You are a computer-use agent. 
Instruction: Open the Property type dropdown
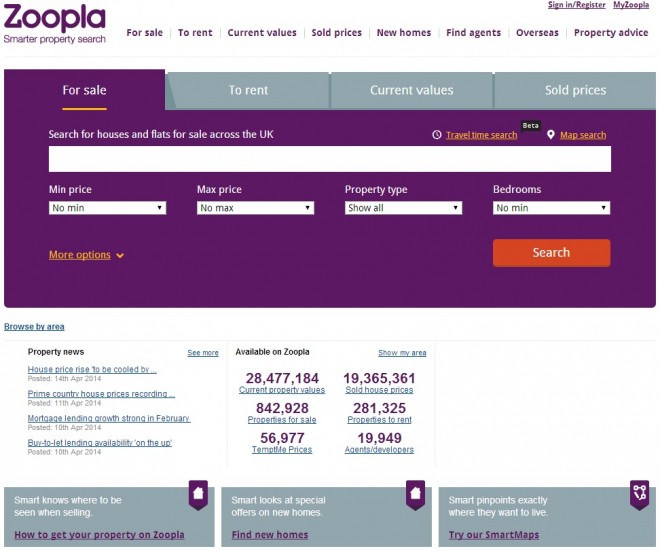pyautogui.click(x=403, y=208)
